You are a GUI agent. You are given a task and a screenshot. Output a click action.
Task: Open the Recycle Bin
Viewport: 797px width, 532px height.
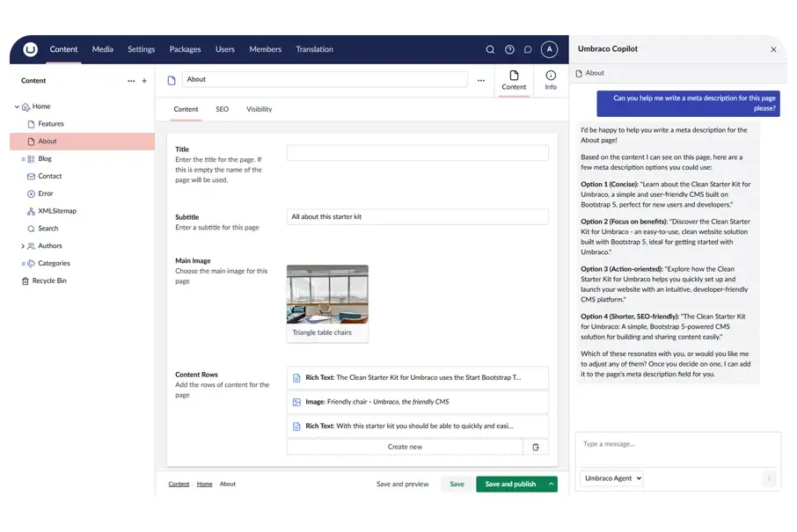[49, 281]
